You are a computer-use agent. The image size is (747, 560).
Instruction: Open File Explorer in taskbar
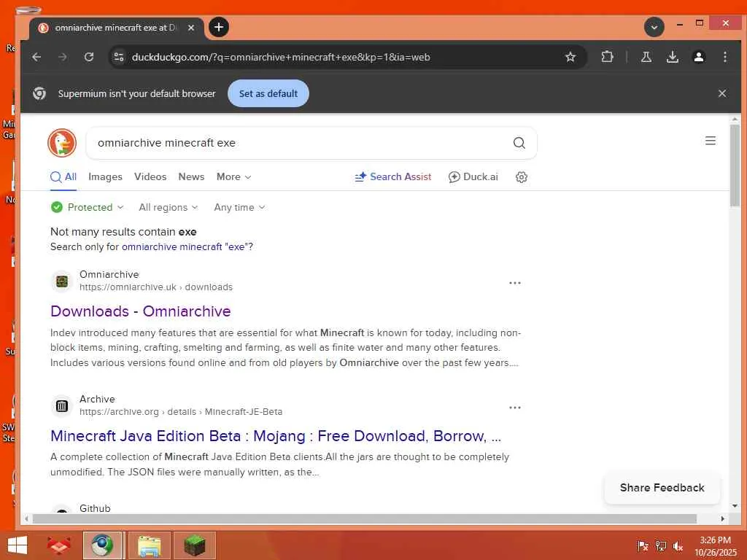(149, 545)
